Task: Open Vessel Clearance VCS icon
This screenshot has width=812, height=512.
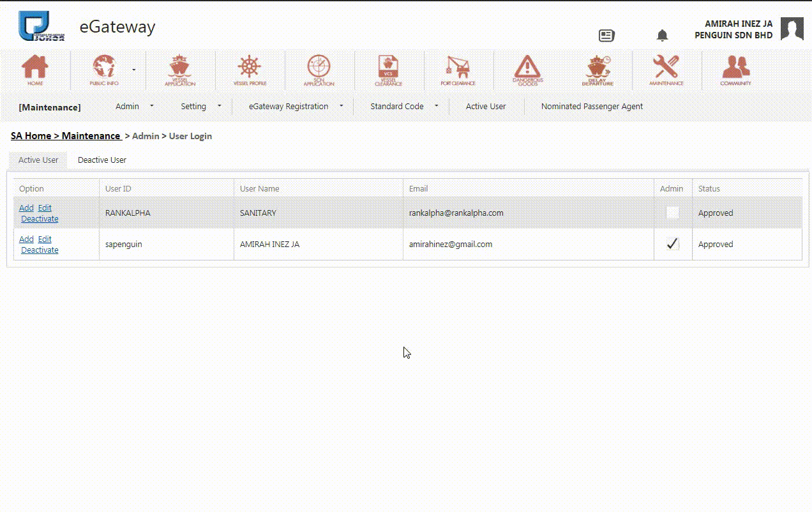Action: [x=388, y=70]
